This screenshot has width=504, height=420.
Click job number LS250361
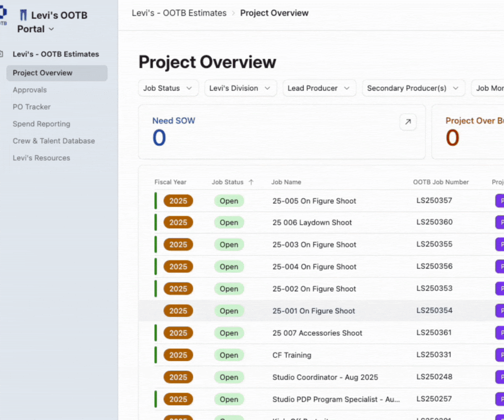click(x=434, y=333)
